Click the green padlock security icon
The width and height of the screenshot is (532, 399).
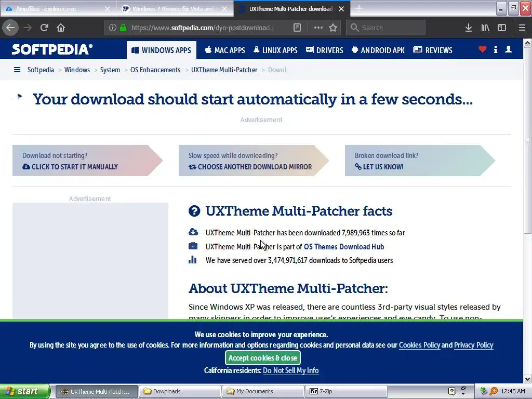[123, 28]
